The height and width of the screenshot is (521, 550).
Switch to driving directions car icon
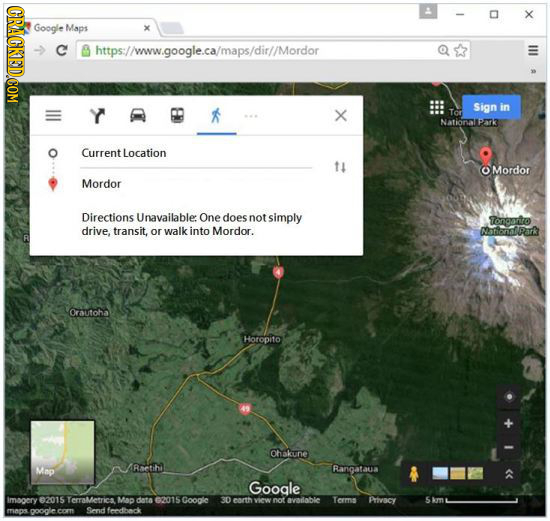coord(138,115)
